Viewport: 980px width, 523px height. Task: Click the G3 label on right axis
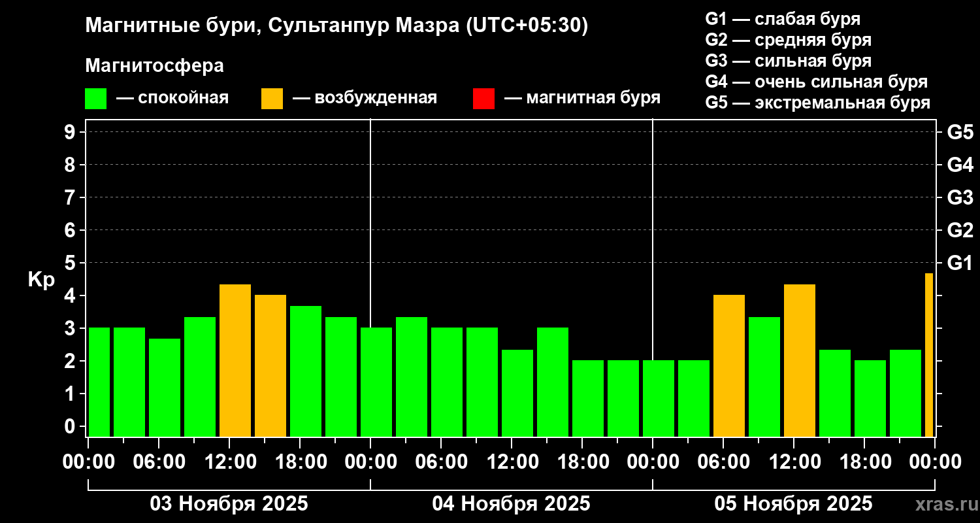(x=960, y=197)
